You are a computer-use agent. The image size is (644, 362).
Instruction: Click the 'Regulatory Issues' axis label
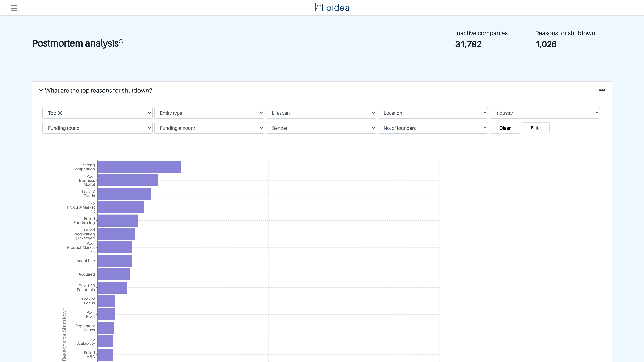click(x=85, y=328)
